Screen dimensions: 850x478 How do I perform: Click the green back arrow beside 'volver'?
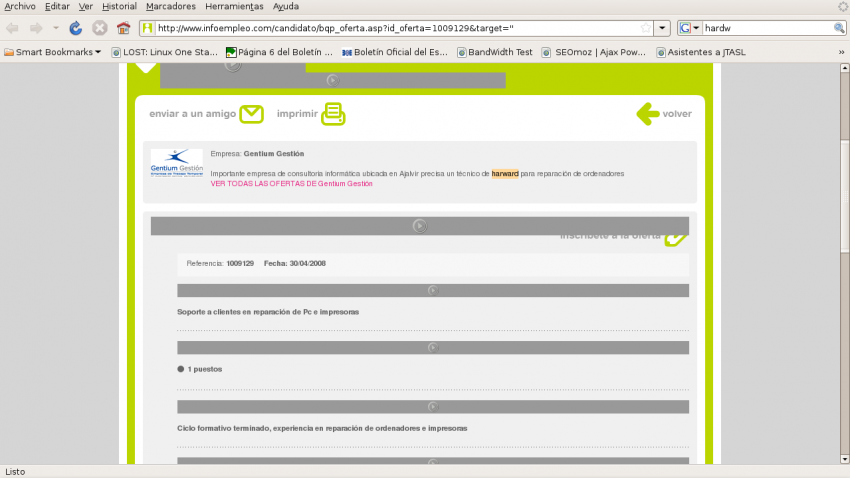(x=647, y=114)
